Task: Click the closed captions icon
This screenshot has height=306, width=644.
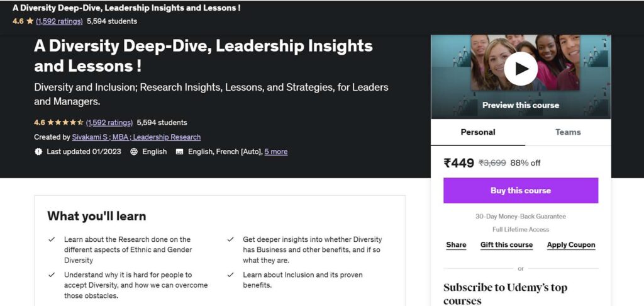Action: (x=179, y=152)
